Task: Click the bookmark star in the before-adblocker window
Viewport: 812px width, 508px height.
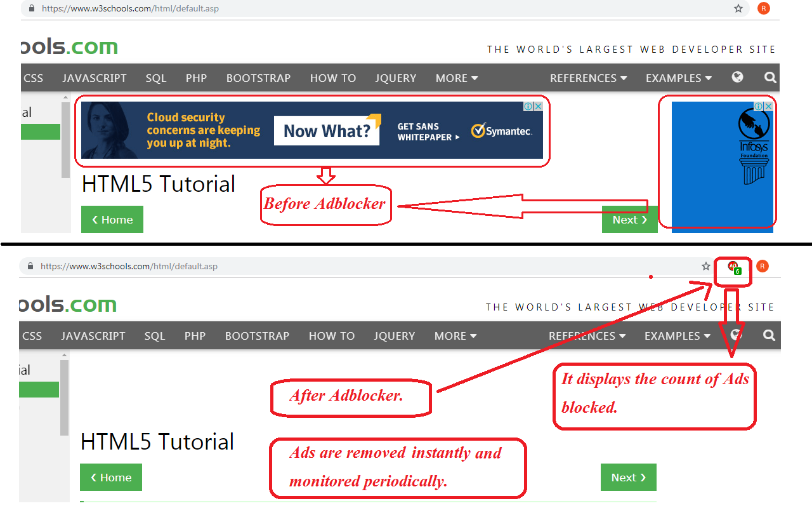Action: [738, 8]
